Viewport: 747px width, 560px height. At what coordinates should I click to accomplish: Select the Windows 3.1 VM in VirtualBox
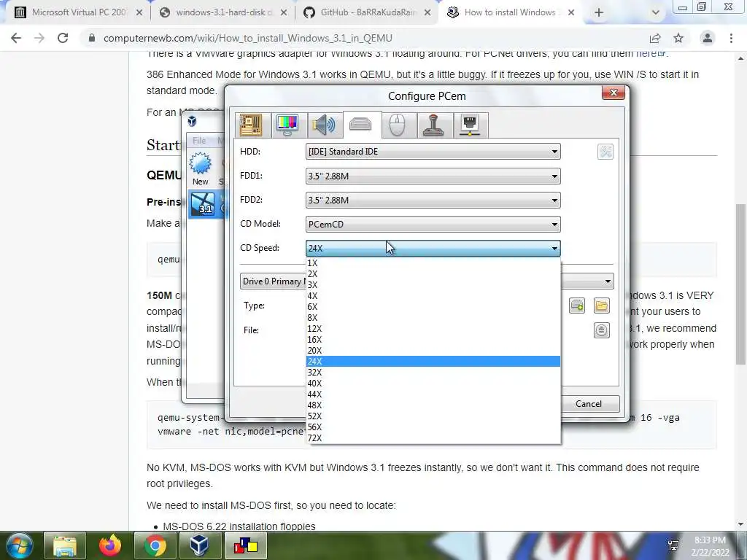(x=206, y=204)
